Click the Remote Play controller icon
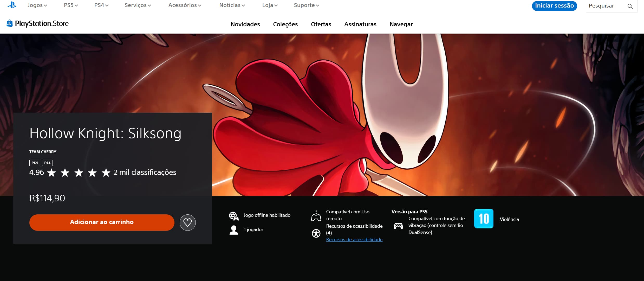644x281 pixels. pyautogui.click(x=316, y=215)
